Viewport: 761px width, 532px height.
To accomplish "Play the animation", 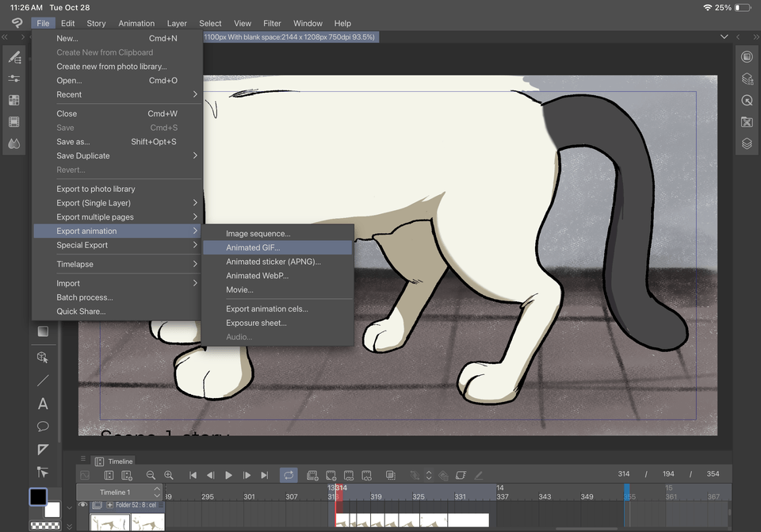I will coord(228,475).
